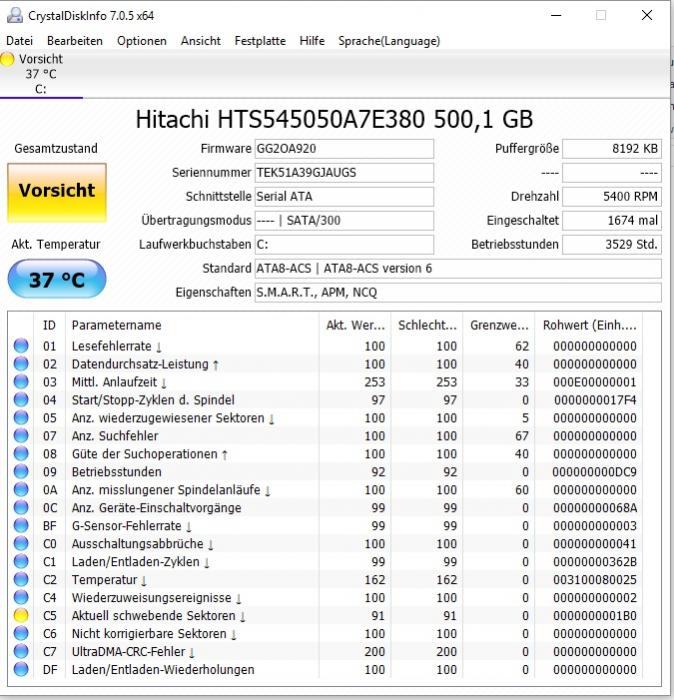Open the Hilfe menu

pos(312,41)
